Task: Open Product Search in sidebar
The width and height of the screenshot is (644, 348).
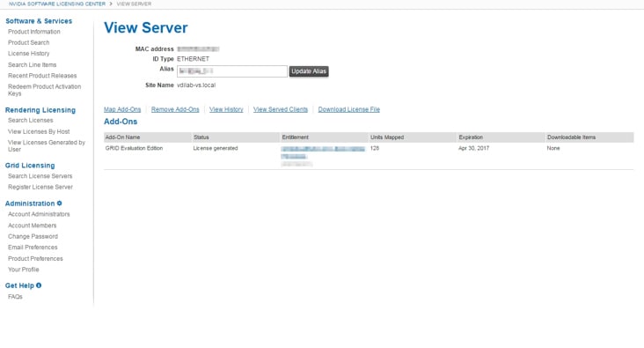Action: coord(29,42)
